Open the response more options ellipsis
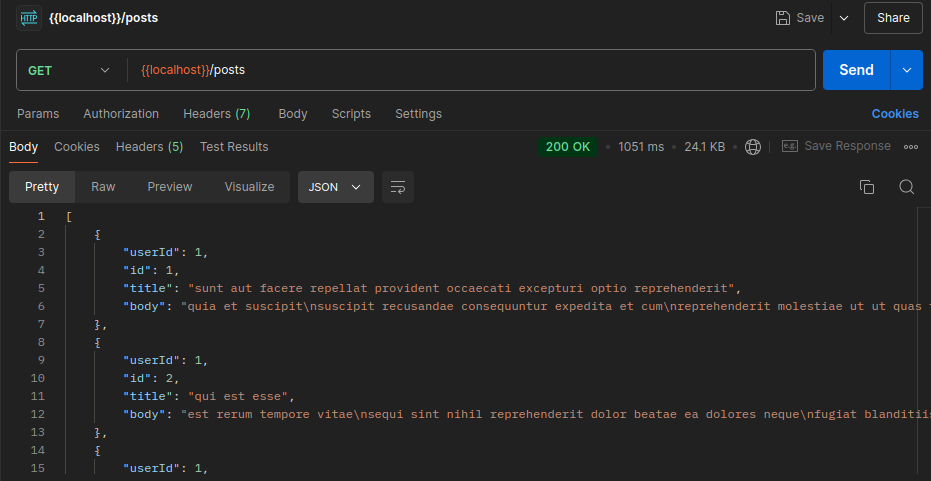This screenshot has width=931, height=481. (911, 147)
